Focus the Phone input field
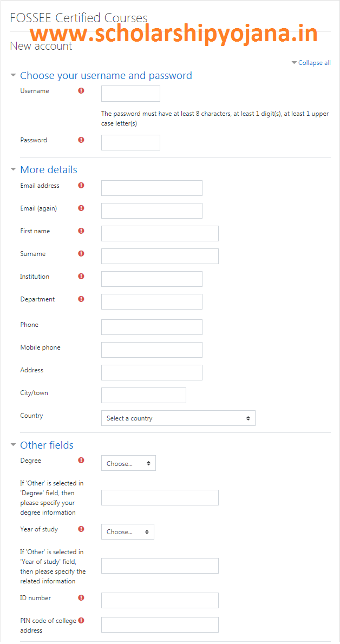The width and height of the screenshot is (340, 644). tap(152, 327)
